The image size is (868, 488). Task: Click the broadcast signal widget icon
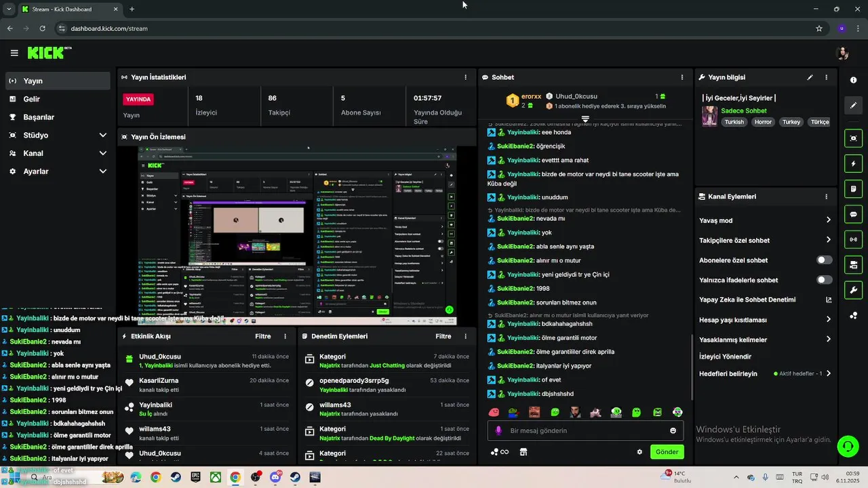(853, 239)
